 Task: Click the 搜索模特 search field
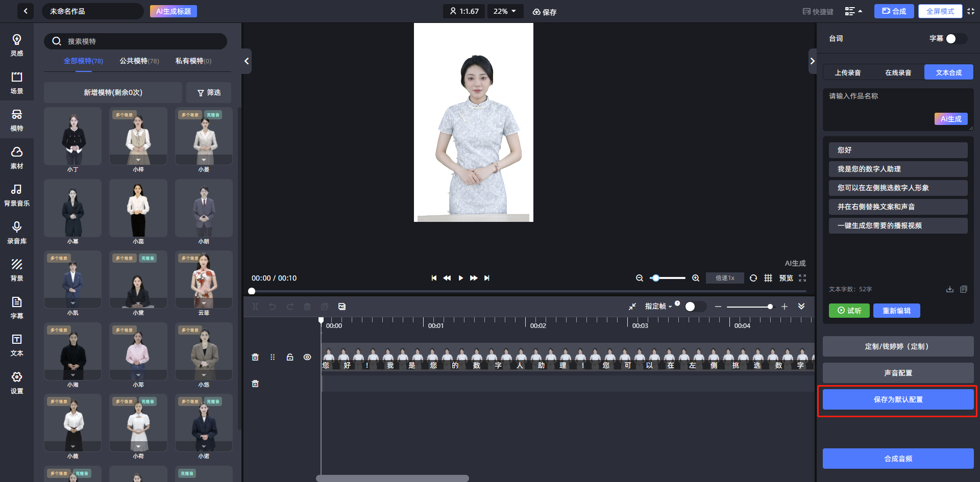point(135,41)
